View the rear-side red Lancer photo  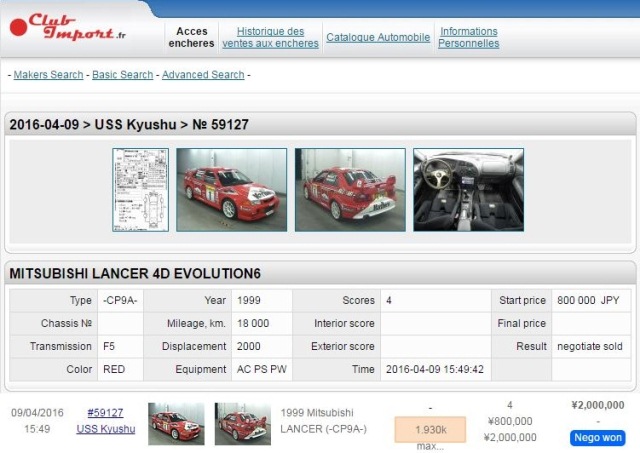click(x=350, y=190)
